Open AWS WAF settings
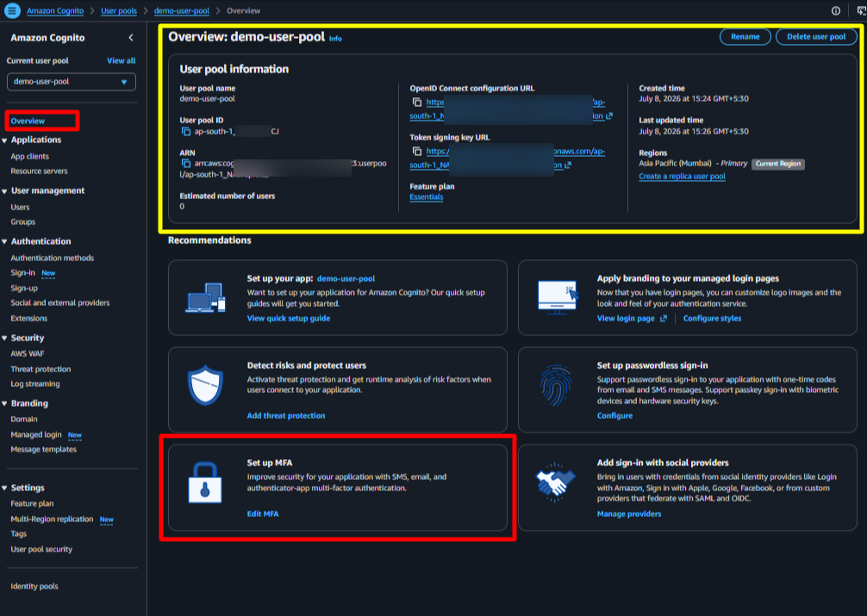867x616 pixels. (x=27, y=354)
